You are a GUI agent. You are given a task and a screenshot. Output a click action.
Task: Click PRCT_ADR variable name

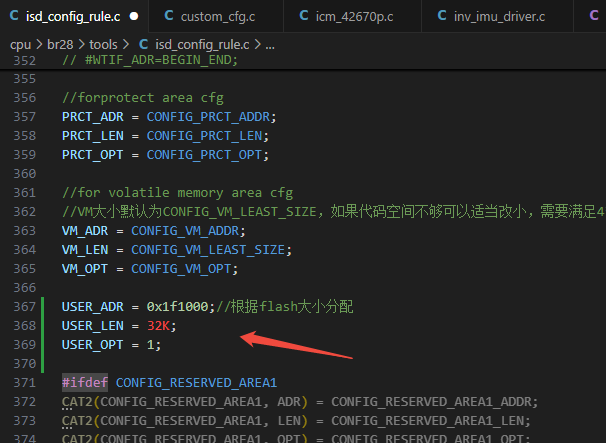(x=93, y=117)
